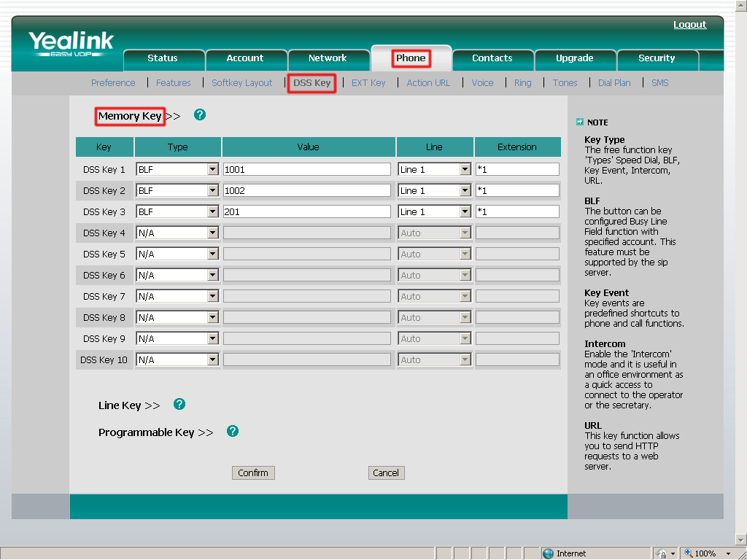Open DSS Key 4 Type dropdown
Viewport: 747px width, 560px height.
point(177,233)
